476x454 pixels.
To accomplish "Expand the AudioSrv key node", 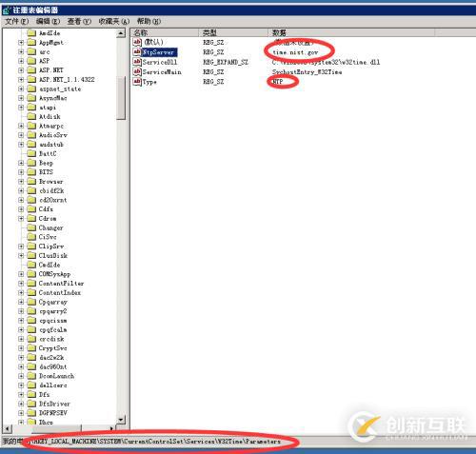I will click(x=21, y=135).
